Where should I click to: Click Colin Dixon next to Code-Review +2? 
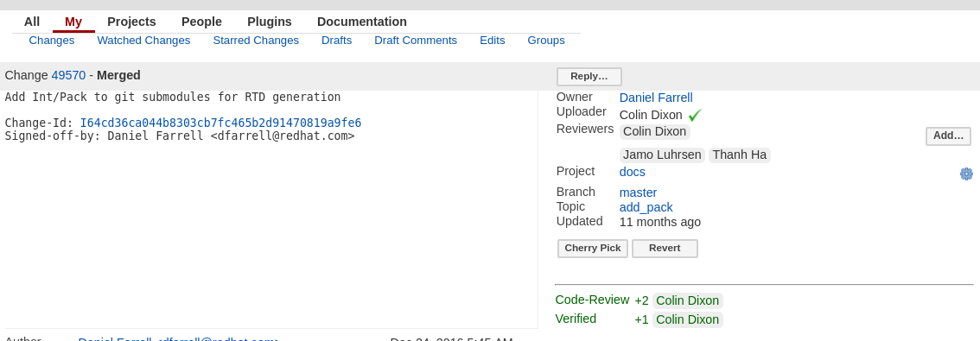(688, 300)
